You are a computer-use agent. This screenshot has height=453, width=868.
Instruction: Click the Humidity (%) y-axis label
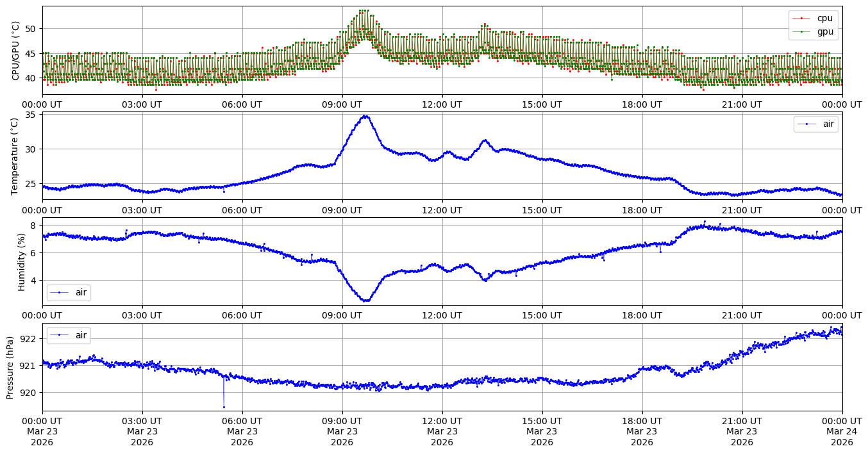coord(21,261)
